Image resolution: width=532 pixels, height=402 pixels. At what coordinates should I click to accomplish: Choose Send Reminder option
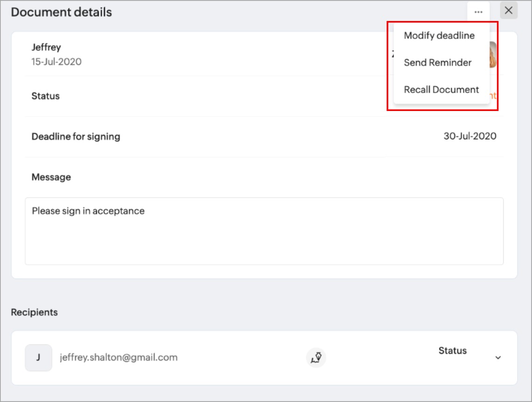(438, 62)
